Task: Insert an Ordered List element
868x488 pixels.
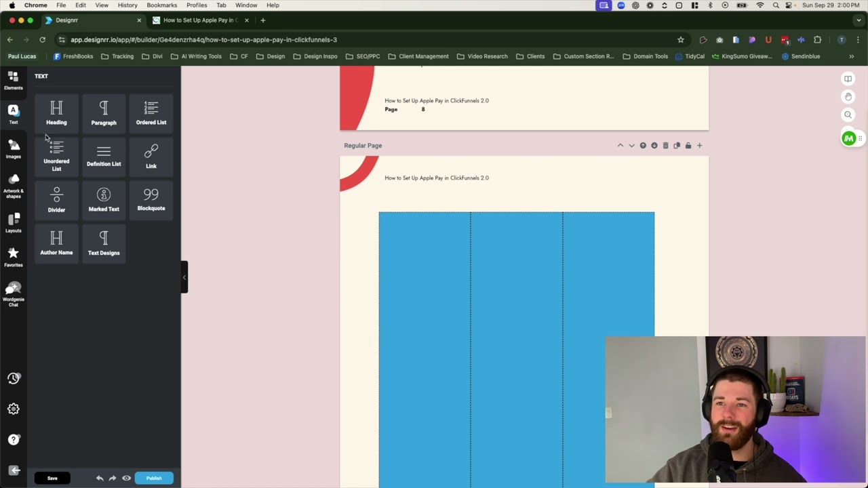Action: pyautogui.click(x=151, y=113)
